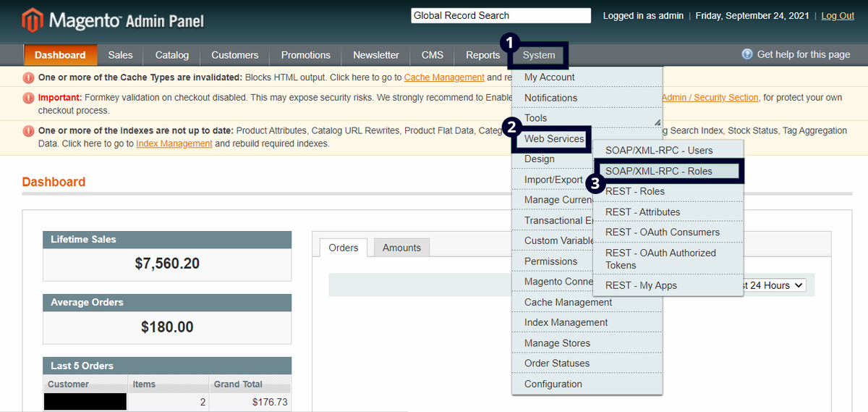This screenshot has height=412, width=868.
Task: Click the Indexes alert warning icon
Action: (x=28, y=131)
